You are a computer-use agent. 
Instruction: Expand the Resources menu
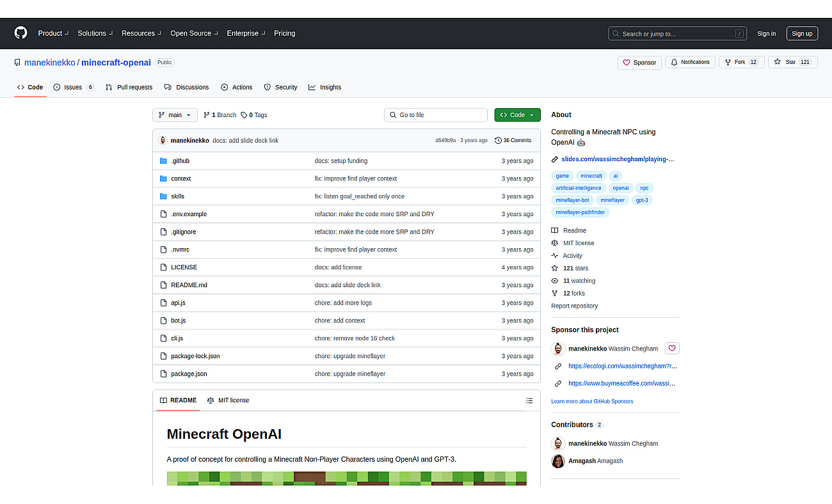141,33
